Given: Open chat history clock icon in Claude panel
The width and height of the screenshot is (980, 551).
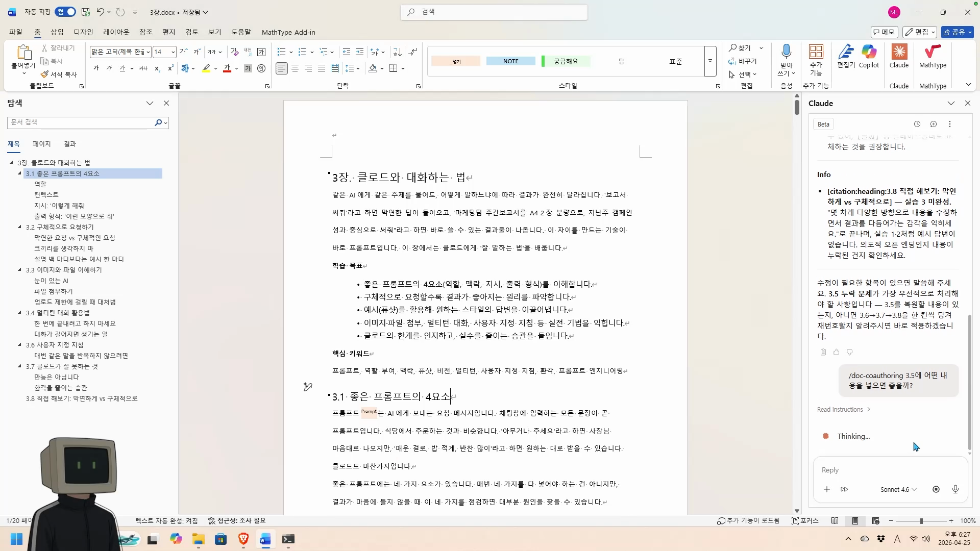Looking at the screenshot, I should point(917,124).
